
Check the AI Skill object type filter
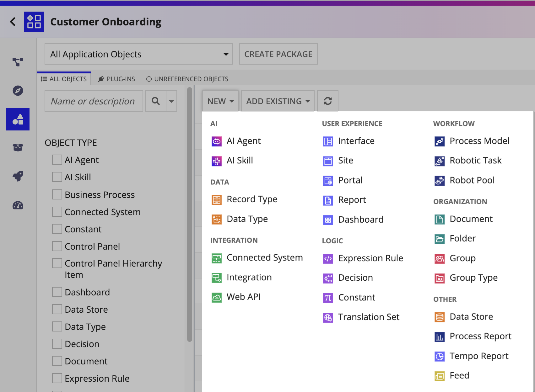pos(57,177)
